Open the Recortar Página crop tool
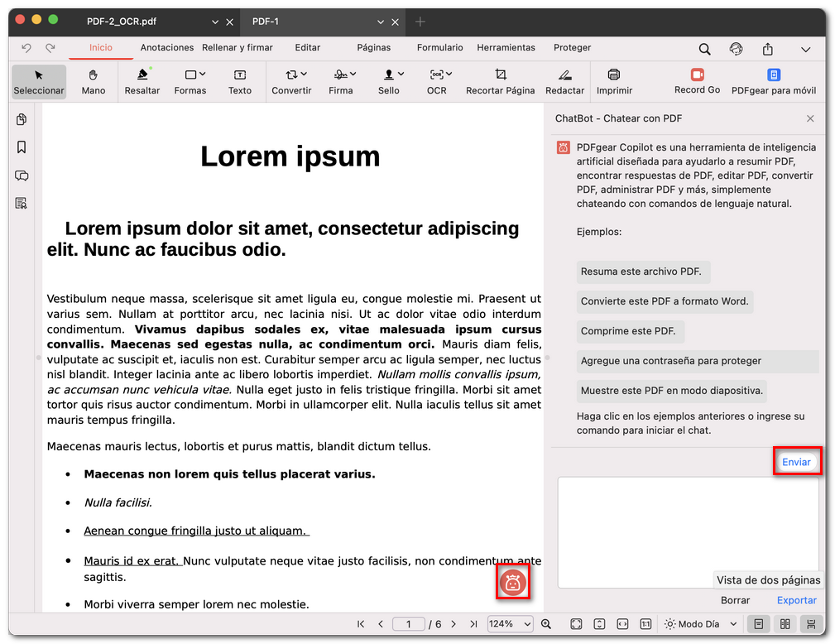The height and width of the screenshot is (644, 835). pyautogui.click(x=500, y=81)
